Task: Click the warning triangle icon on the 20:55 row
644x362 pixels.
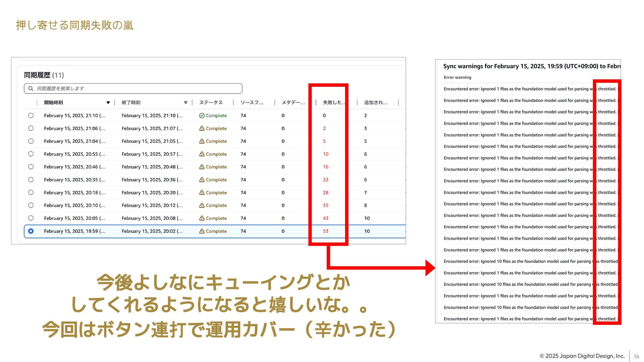Action: click(202, 154)
